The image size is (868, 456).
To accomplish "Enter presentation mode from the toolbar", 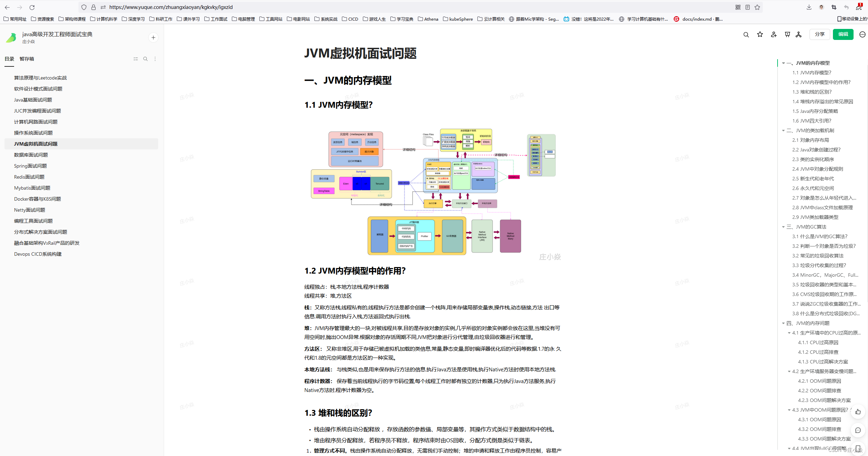I will pos(787,34).
